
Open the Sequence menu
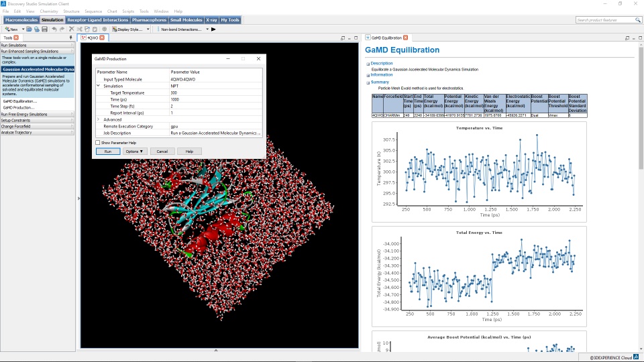93,11
